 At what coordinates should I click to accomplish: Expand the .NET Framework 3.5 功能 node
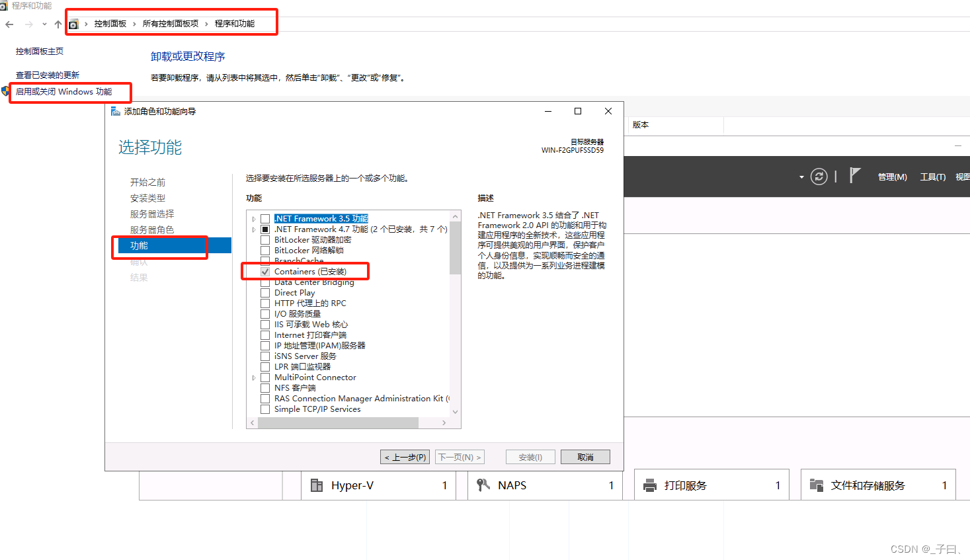tap(254, 218)
